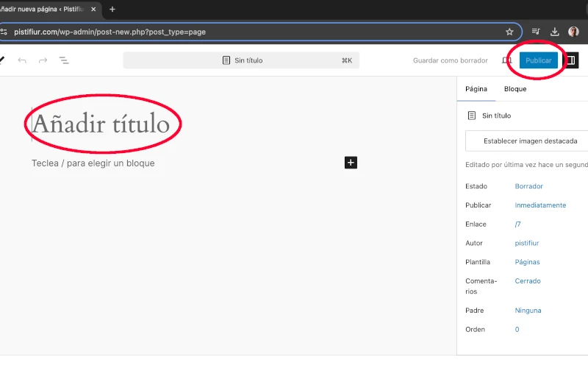Toggle the settings sidebar panel icon
Screen dimensions: 588x368
[570, 60]
